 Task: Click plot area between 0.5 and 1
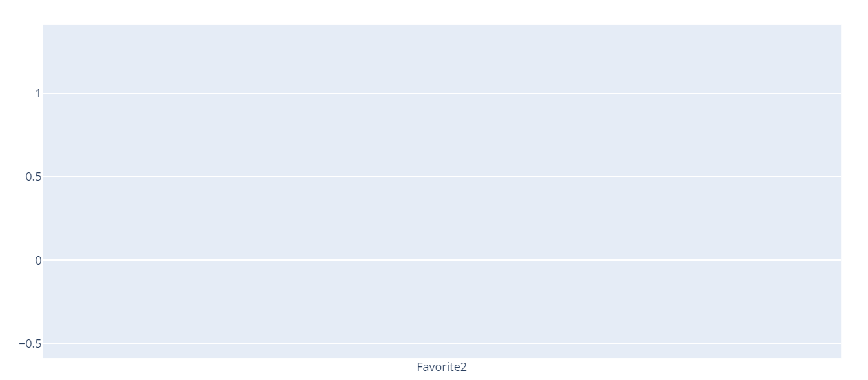click(442, 135)
